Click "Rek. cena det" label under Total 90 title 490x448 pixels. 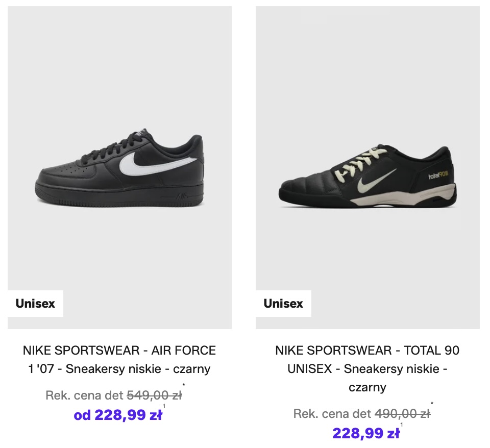point(332,414)
